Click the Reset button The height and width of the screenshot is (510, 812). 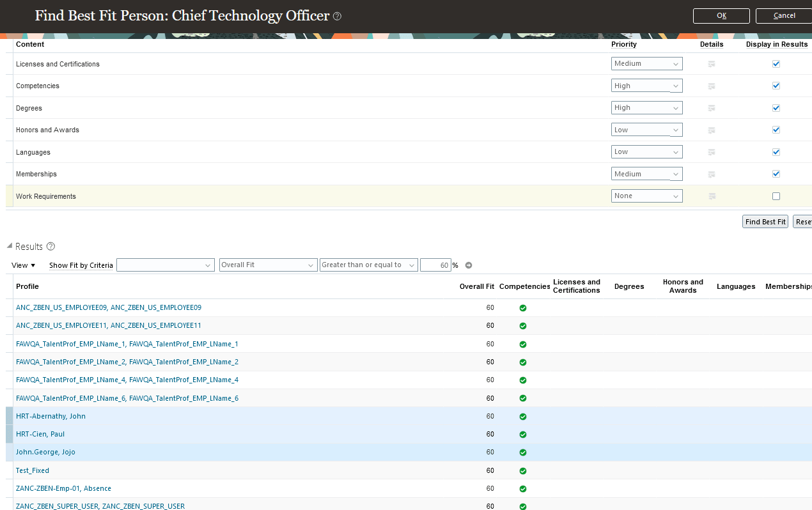tap(802, 222)
